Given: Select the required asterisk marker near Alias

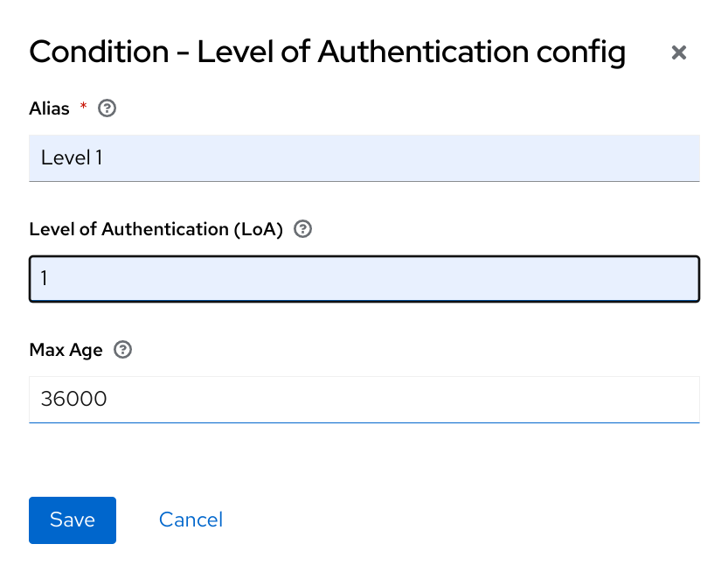Looking at the screenshot, I should [83, 105].
